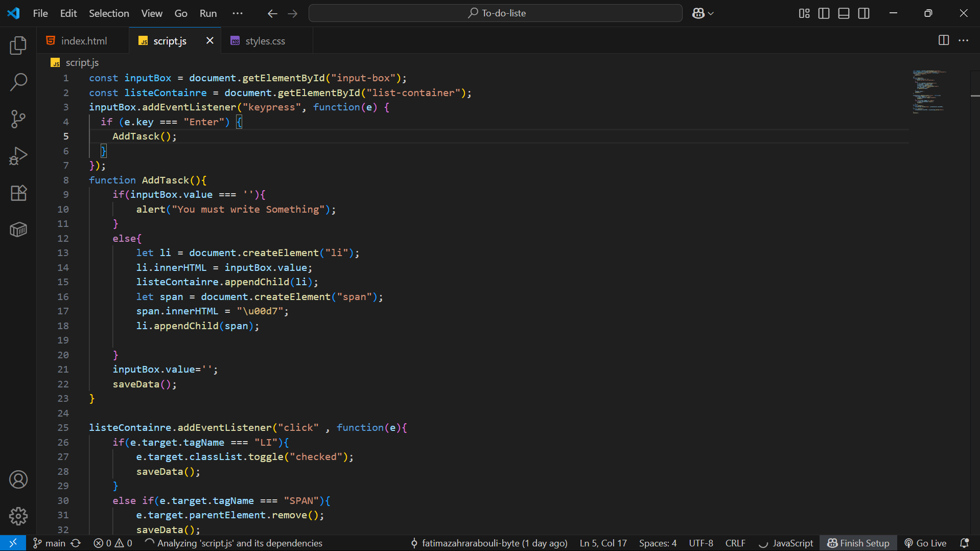
Task: Open the Accounts menu icon
Action: click(x=18, y=479)
